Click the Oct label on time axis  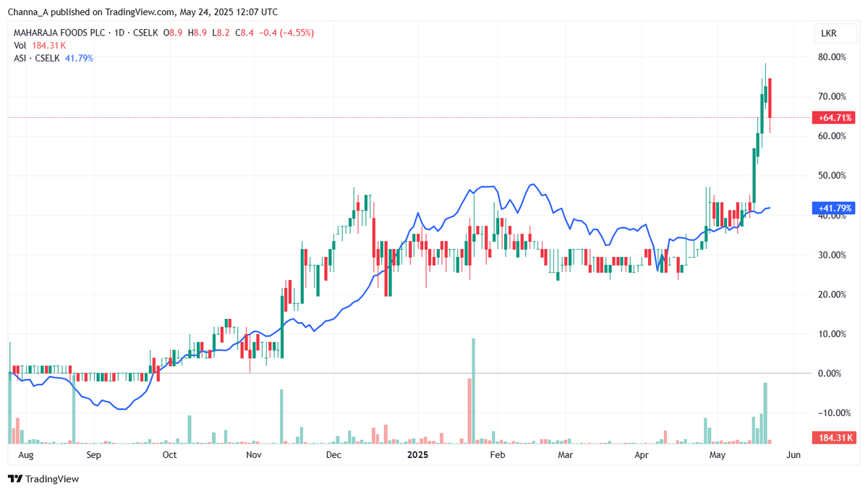tap(169, 455)
